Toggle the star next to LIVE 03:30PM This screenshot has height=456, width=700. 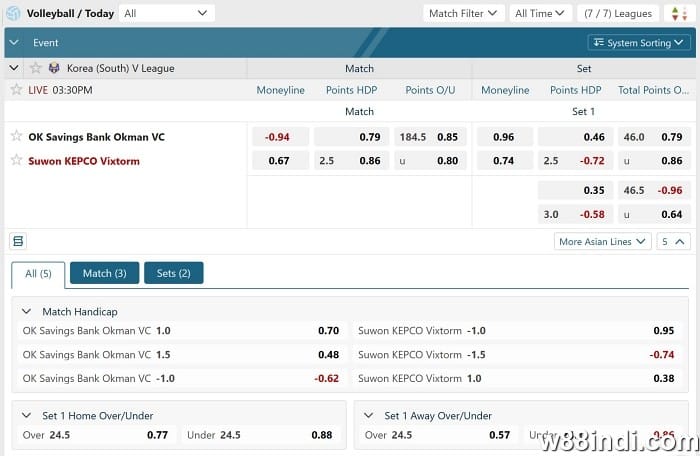pos(16,89)
